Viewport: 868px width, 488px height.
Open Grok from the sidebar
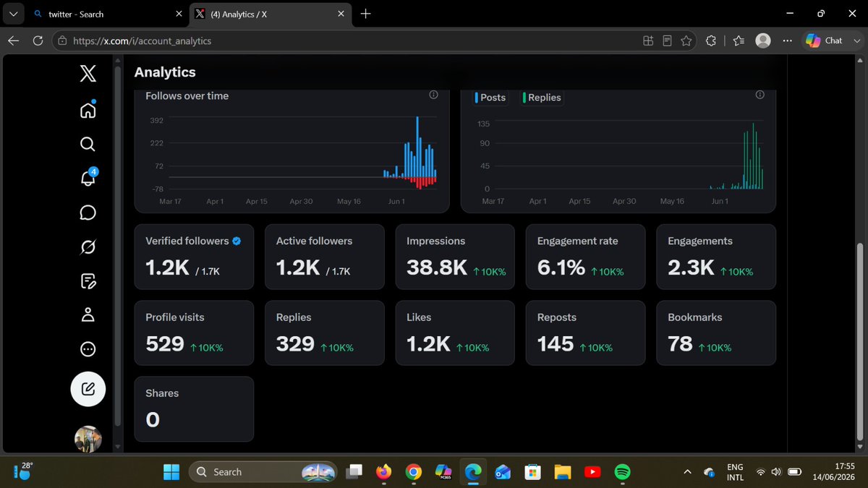88,247
